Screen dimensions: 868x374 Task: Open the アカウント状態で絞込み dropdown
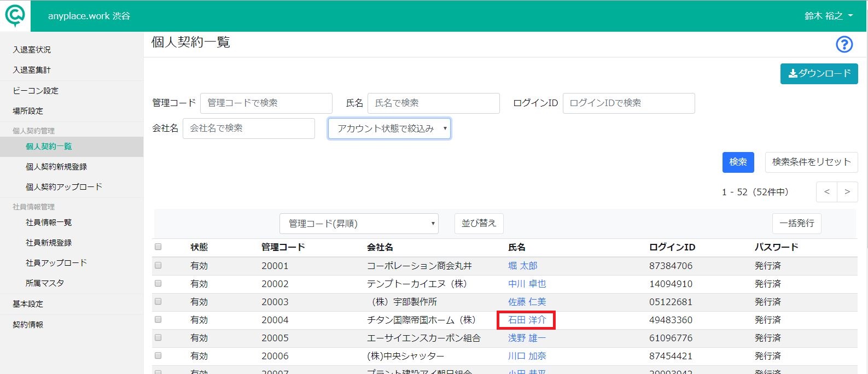pyautogui.click(x=389, y=128)
